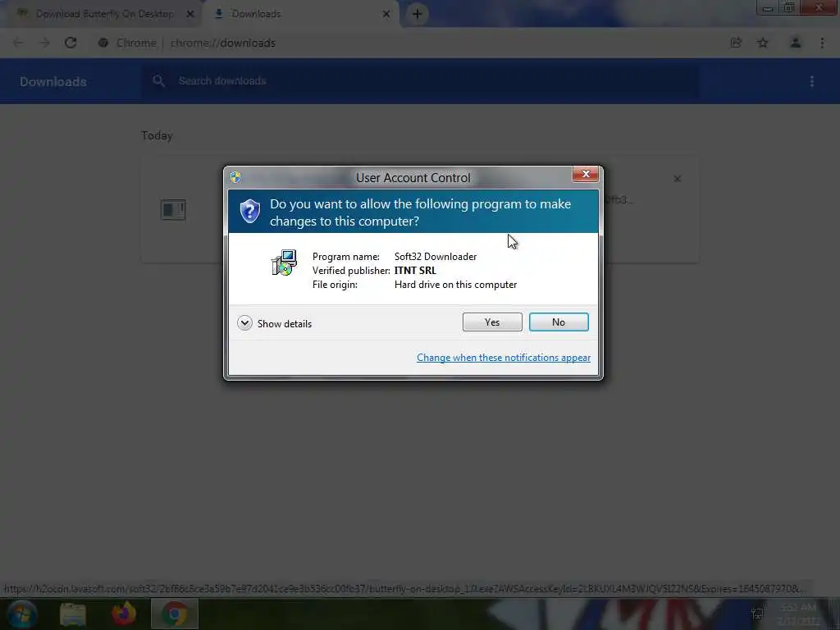The height and width of the screenshot is (630, 840).
Task: Click the UAC title bar shield icon
Action: coord(235,177)
